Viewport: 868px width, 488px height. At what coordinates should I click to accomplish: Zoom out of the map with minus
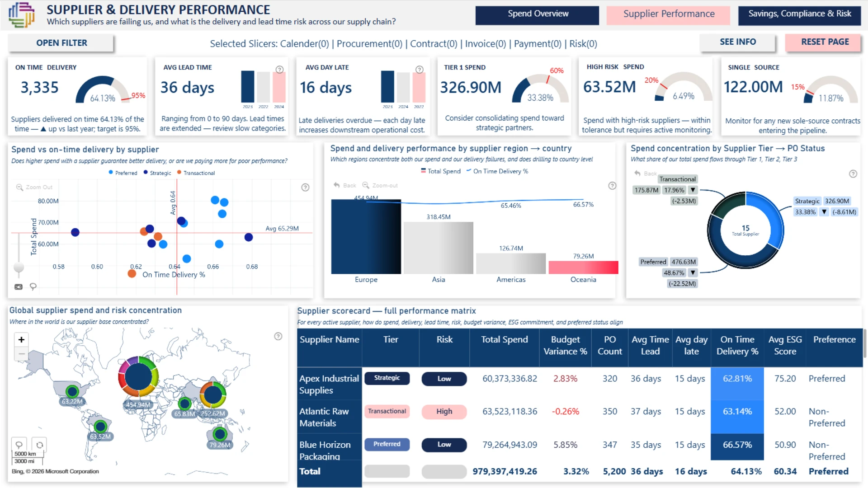click(x=21, y=354)
